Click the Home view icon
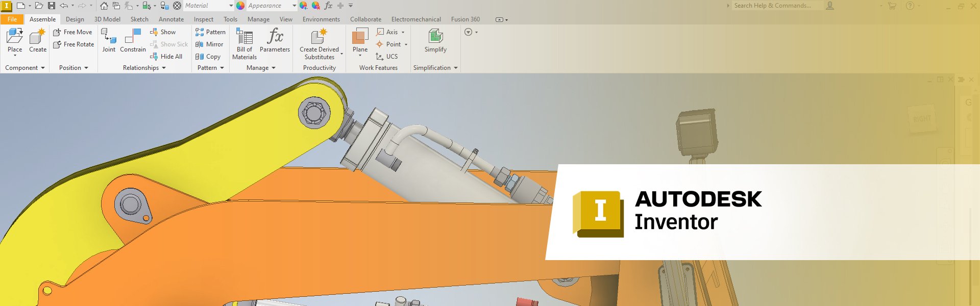 point(104,6)
